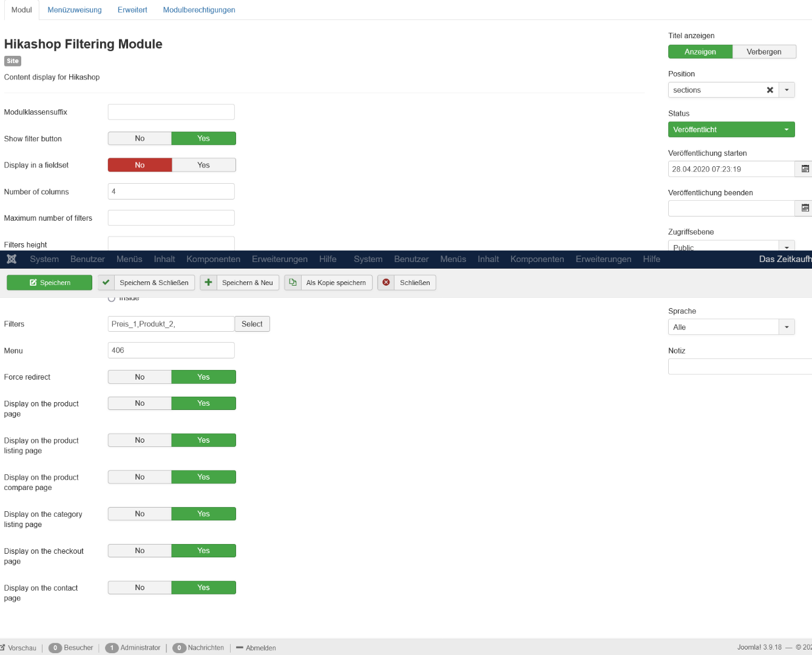Click the Veröffentlichung beenden date field

coord(731,208)
